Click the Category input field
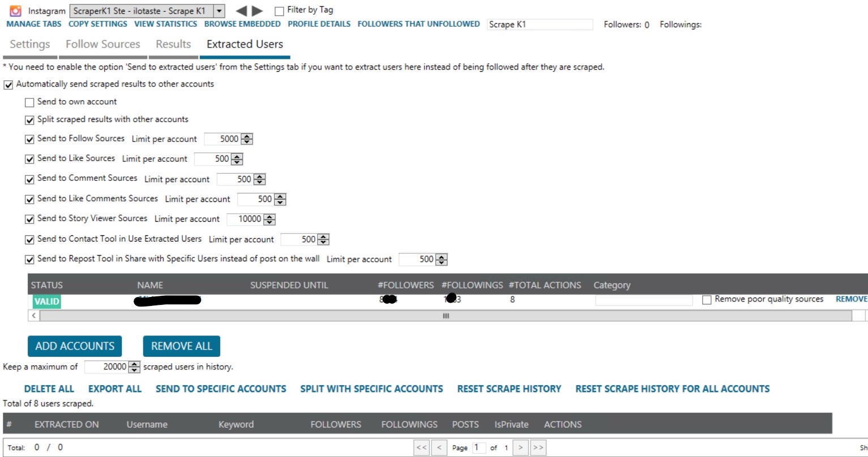 643,300
